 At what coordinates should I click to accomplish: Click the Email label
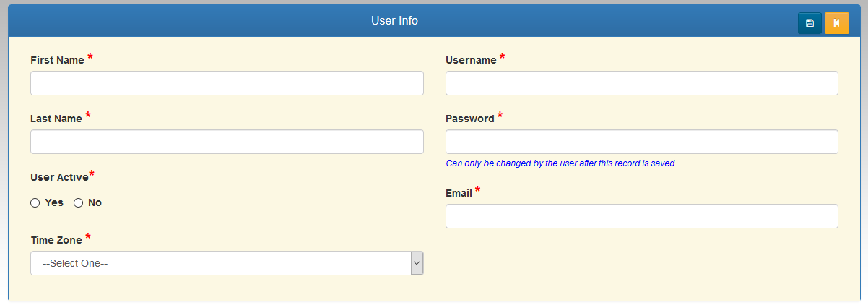(459, 193)
